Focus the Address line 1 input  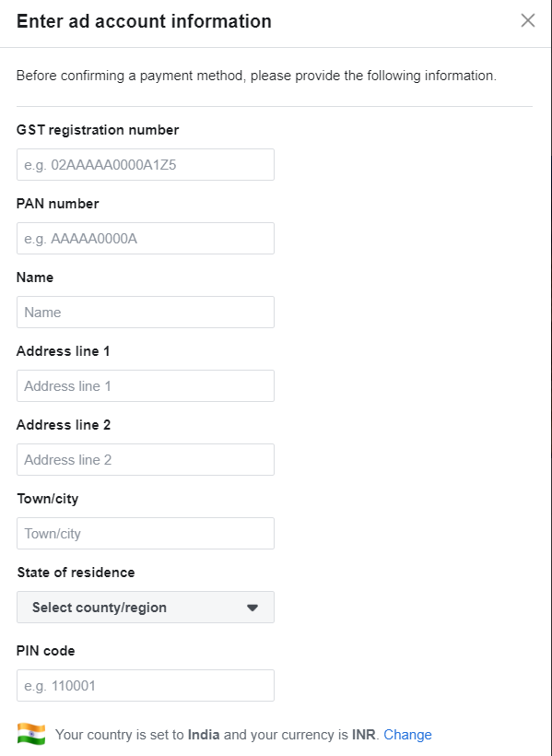click(x=145, y=385)
